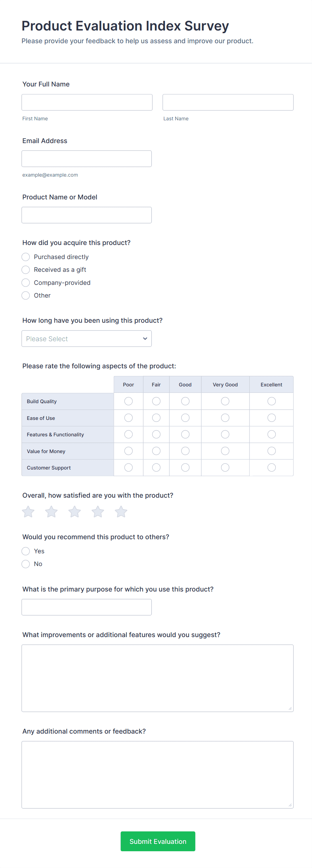Rate overall satisfaction one star
This screenshot has height=868, width=312.
click(28, 512)
